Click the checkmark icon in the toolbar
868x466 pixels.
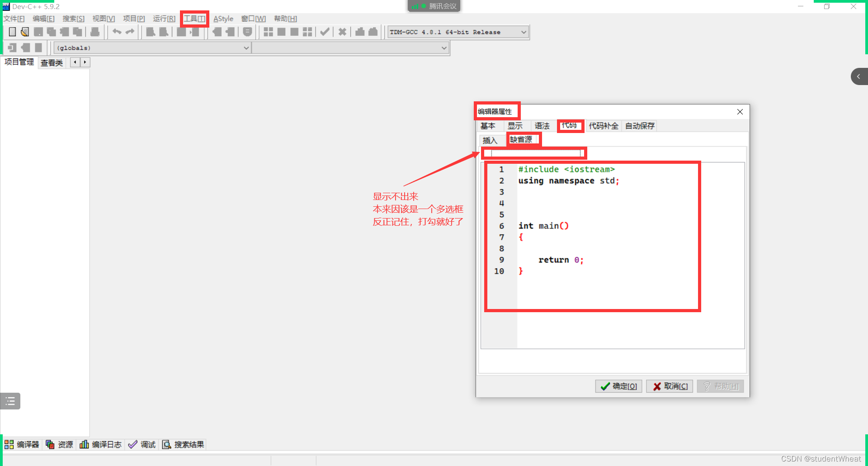pos(325,32)
